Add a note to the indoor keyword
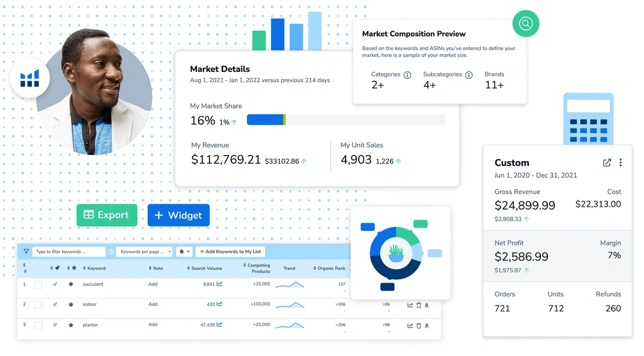 [153, 304]
